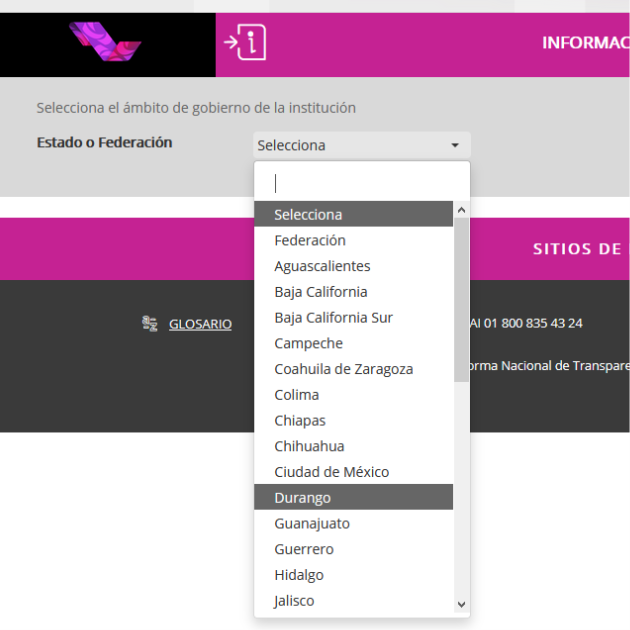This screenshot has height=630, width=630.
Task: Select the placeholder Selecciona list option
Action: coord(308,214)
